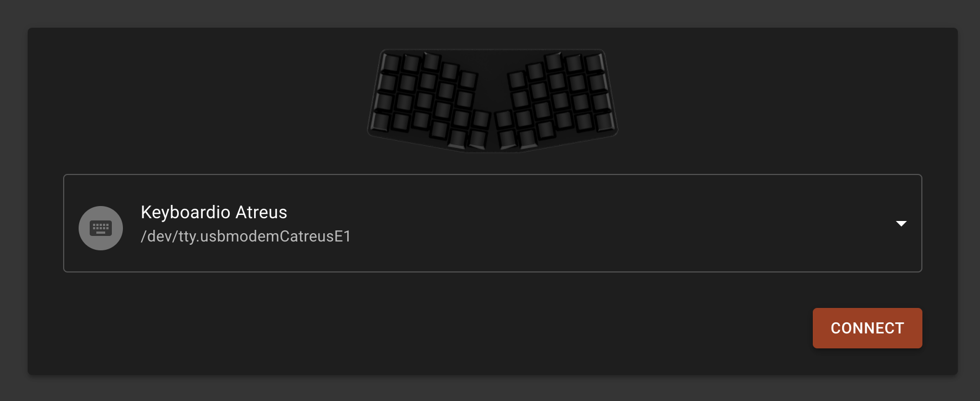
Task: Select the Keyboardio Atreus device card
Action: point(493,223)
